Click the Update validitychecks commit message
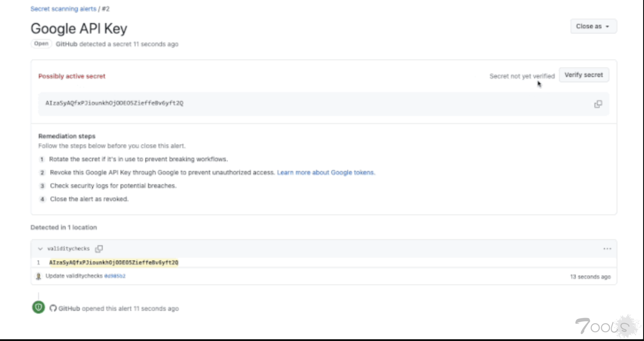 point(74,276)
